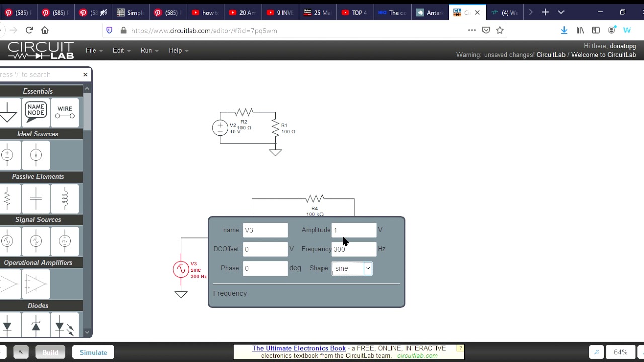This screenshot has width=644, height=362.
Task: Select the inductor component
Action: 65,198
